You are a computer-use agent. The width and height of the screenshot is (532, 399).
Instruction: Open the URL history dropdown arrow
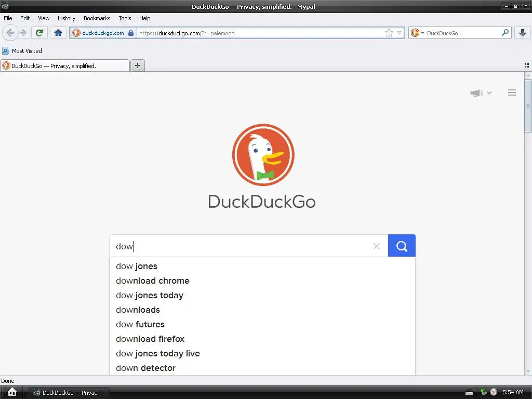coord(400,33)
